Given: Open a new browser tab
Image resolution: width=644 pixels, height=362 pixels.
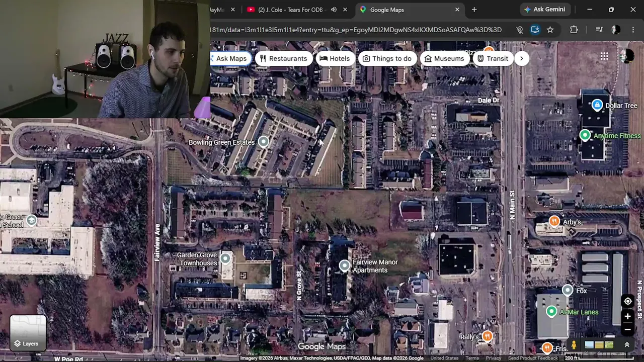Looking at the screenshot, I should [474, 10].
